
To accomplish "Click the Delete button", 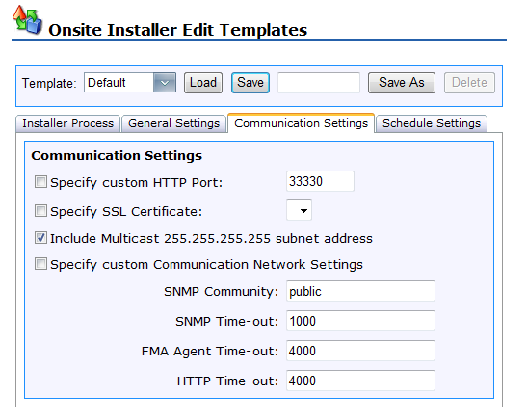I will (x=469, y=83).
